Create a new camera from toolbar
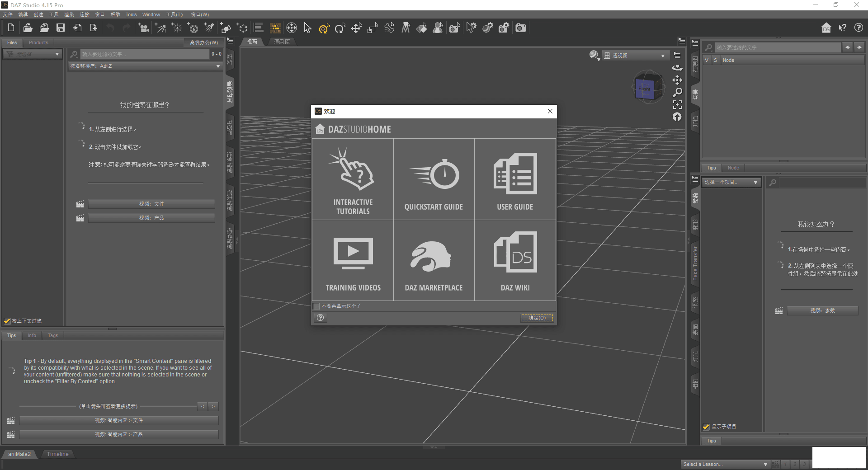868x470 pixels. 144,28
